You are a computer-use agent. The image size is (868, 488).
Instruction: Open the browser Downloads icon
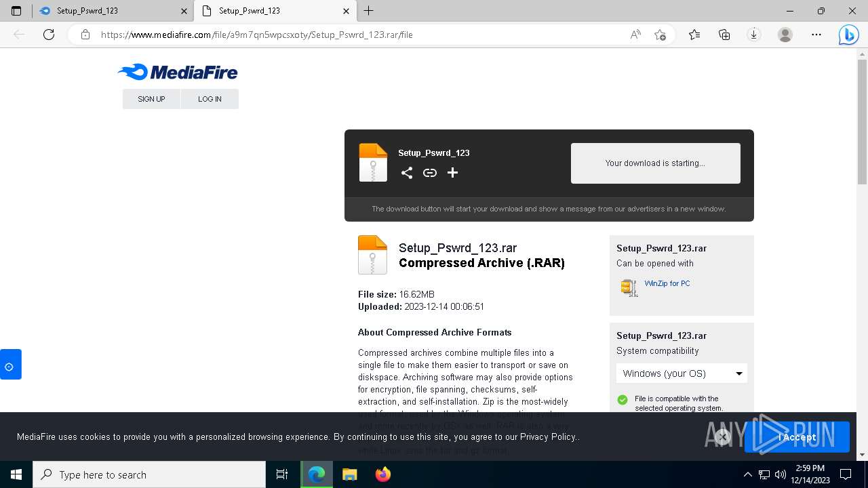pos(753,35)
